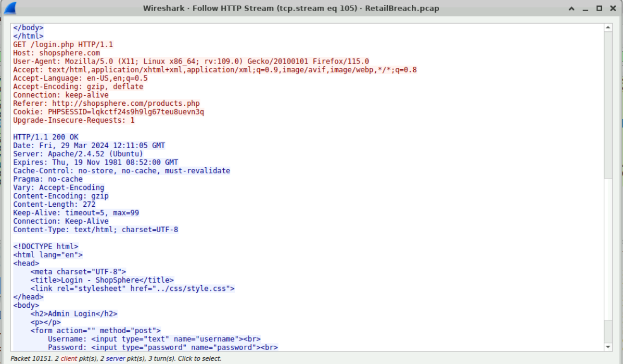This screenshot has height=364, width=623.
Task: Click the 'Upgrade-Insecure-Requests: 1' line
Action: 74,120
